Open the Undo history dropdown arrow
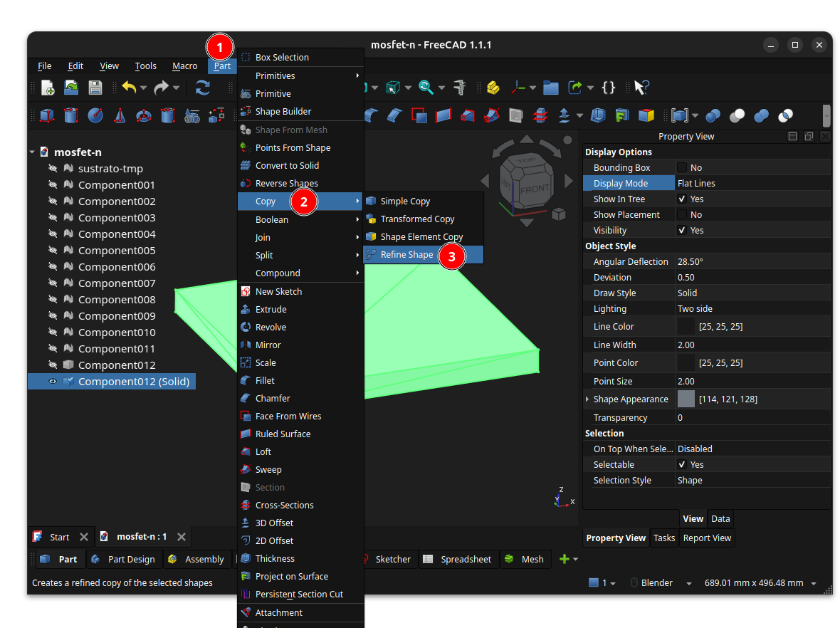Viewport: 840px width, 628px height. click(x=144, y=88)
